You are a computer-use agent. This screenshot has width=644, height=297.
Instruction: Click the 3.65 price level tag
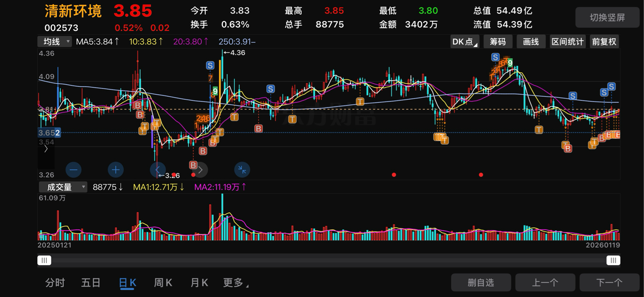pyautogui.click(x=49, y=133)
